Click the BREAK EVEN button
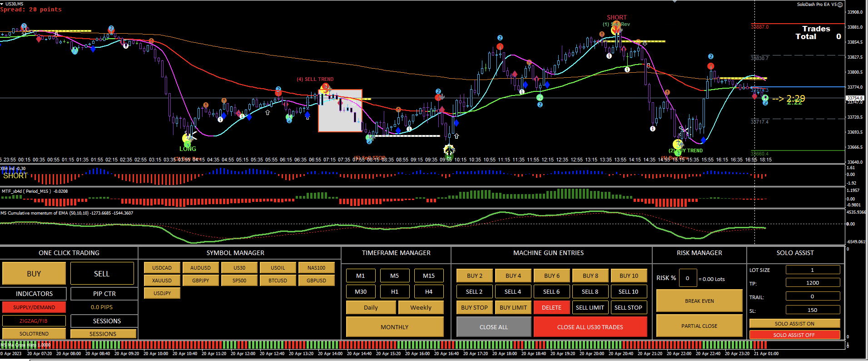 (x=699, y=301)
